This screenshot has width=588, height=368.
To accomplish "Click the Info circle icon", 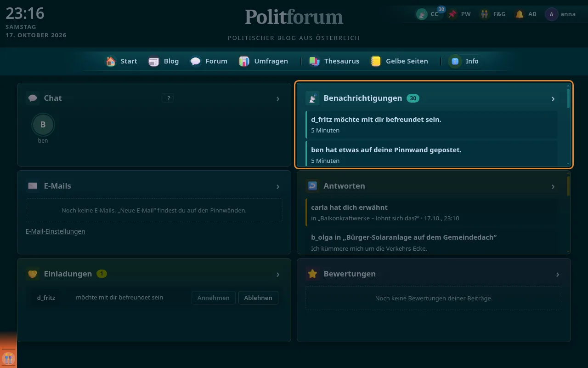I will tap(455, 61).
